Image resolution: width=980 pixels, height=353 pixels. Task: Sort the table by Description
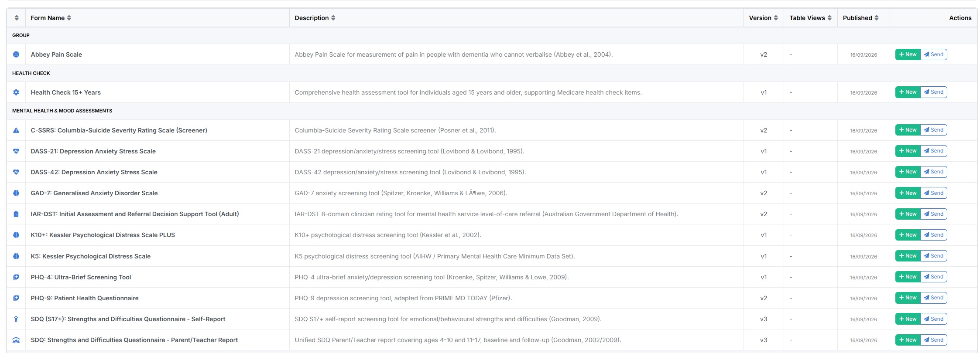tap(315, 18)
